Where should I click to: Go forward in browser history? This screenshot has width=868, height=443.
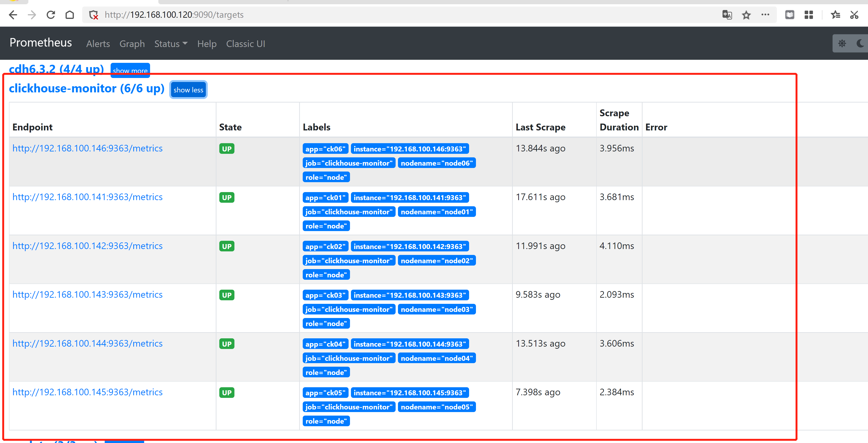click(x=32, y=15)
